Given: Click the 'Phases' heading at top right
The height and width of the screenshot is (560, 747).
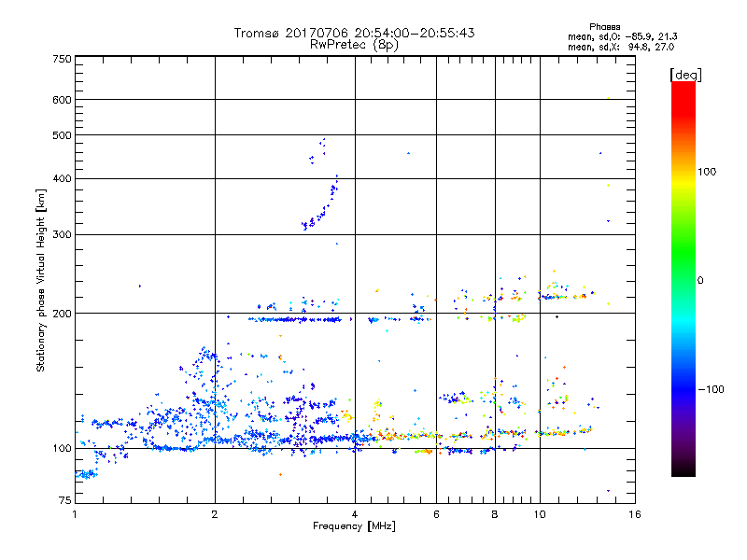Looking at the screenshot, I should [604, 27].
